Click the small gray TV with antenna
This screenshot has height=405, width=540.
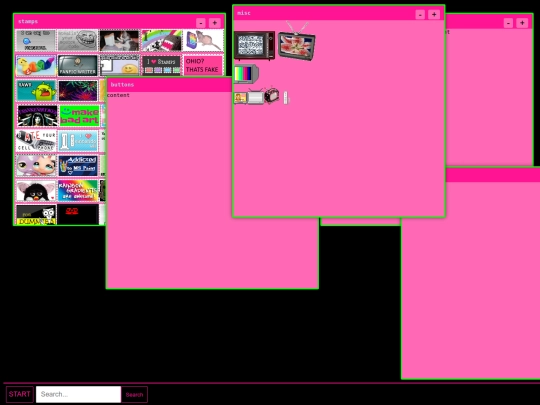point(256,96)
